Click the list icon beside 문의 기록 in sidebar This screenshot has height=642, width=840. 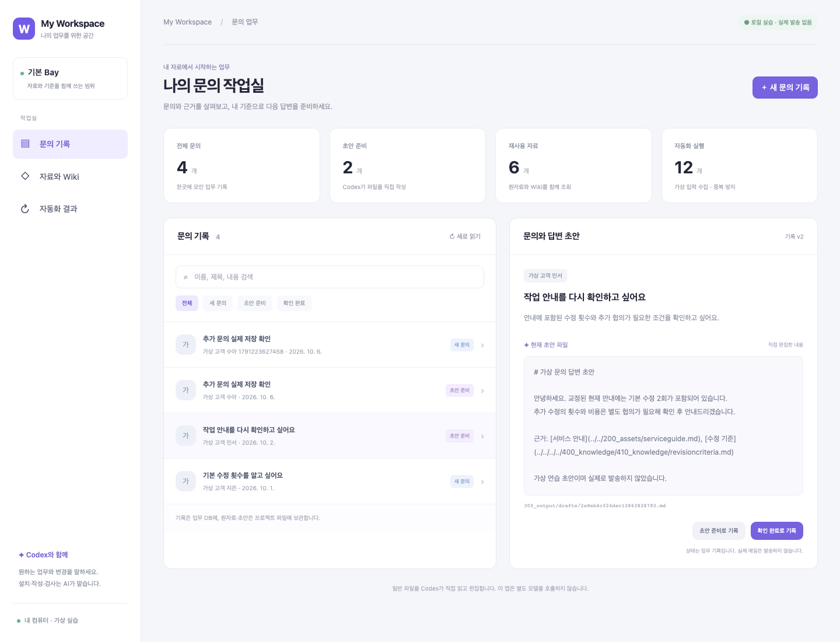(x=25, y=144)
